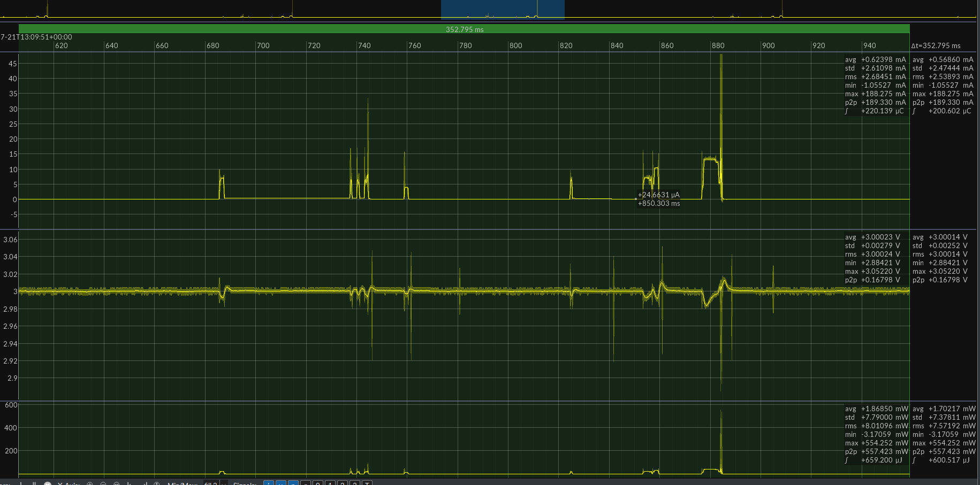Screen dimensions: 980x485
Task: Zoom to fit the full recording
Action: click(x=117, y=483)
